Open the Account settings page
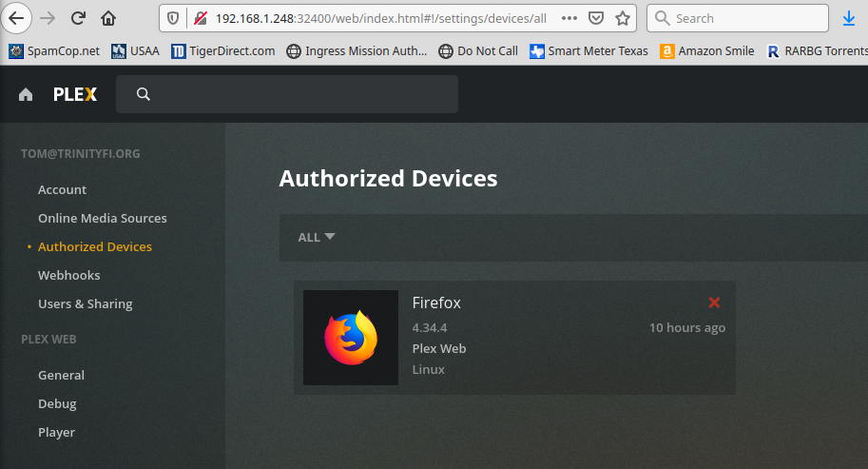The width and height of the screenshot is (868, 469). click(x=62, y=189)
